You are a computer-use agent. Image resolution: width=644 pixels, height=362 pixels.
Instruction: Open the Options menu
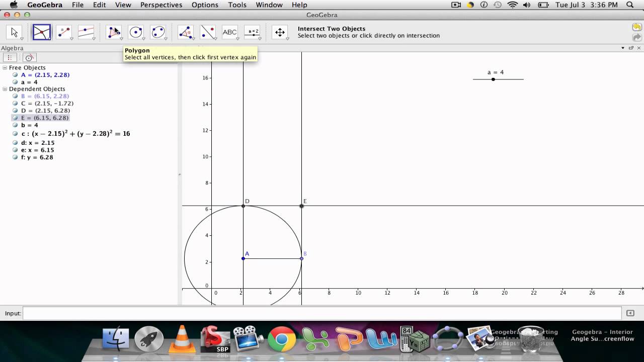(x=205, y=5)
